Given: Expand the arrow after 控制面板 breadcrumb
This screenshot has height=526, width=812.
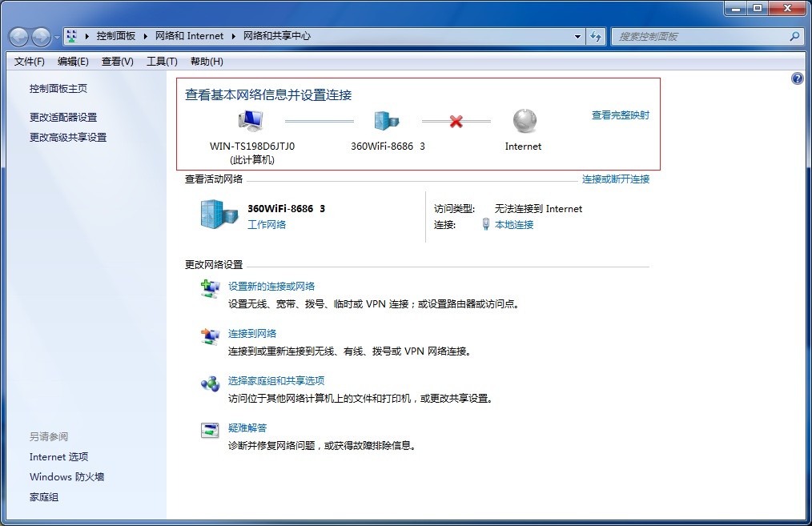Looking at the screenshot, I should pyautogui.click(x=146, y=36).
